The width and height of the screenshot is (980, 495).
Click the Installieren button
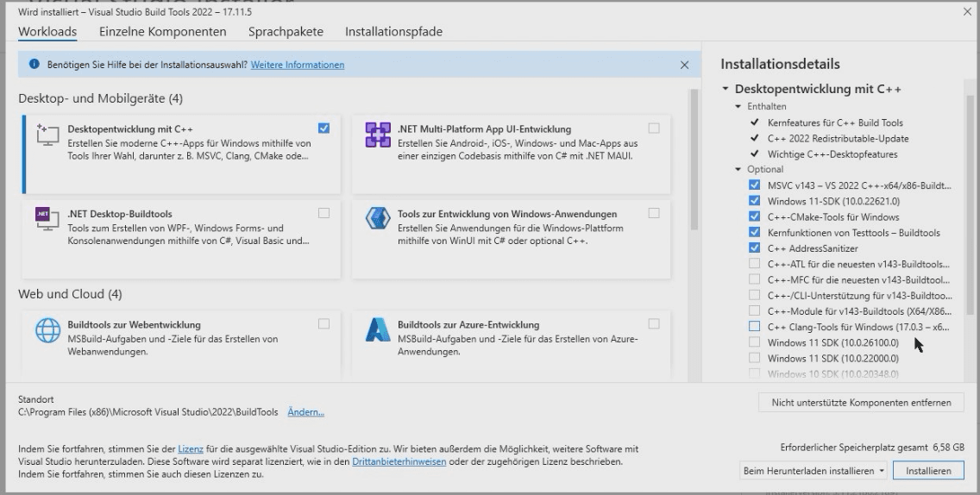pos(928,471)
